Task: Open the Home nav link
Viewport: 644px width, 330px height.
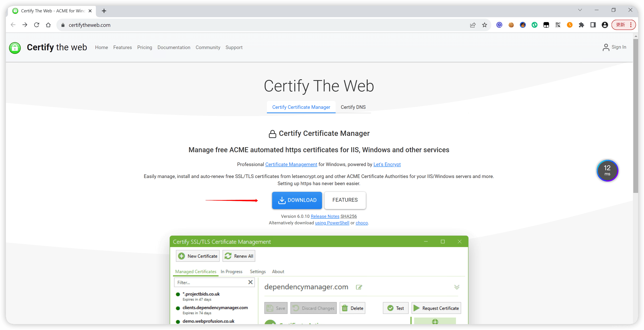Action: [101, 47]
